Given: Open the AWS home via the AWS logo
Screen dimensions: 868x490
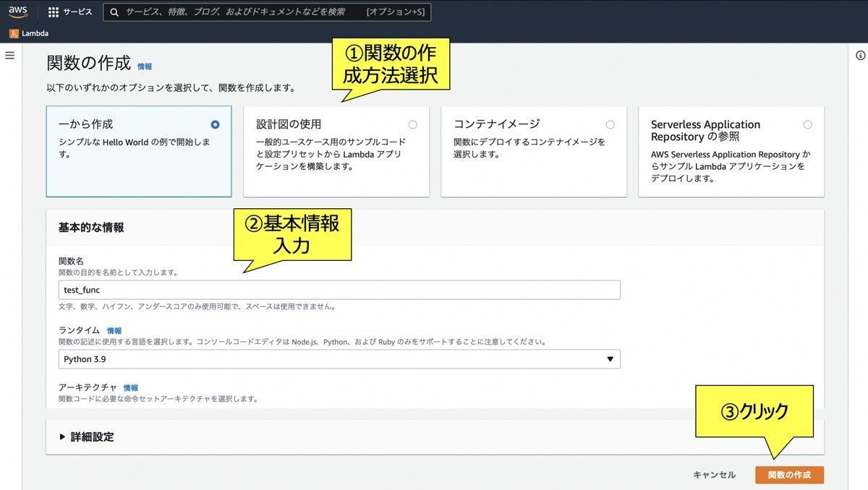Looking at the screenshot, I should 17,12.
